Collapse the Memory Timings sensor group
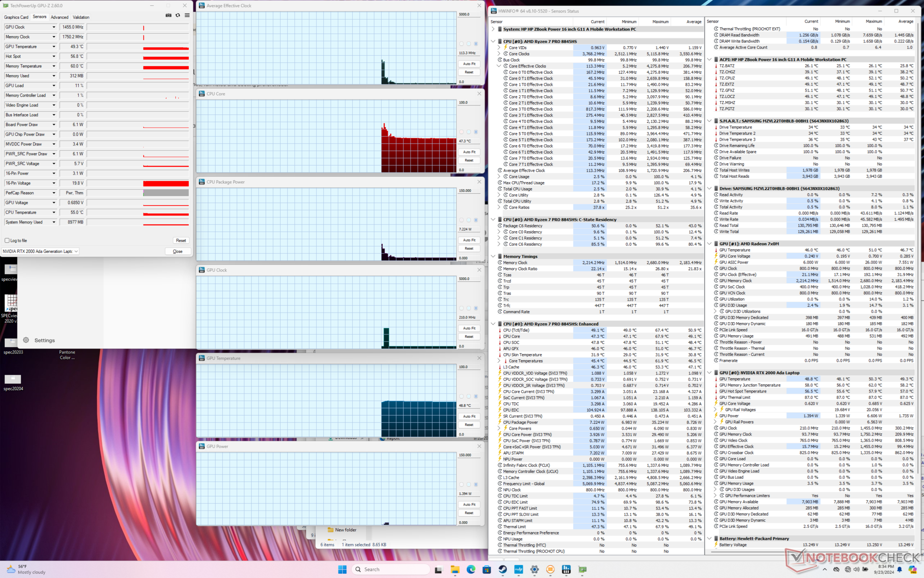Image resolution: width=924 pixels, height=578 pixels. (493, 256)
